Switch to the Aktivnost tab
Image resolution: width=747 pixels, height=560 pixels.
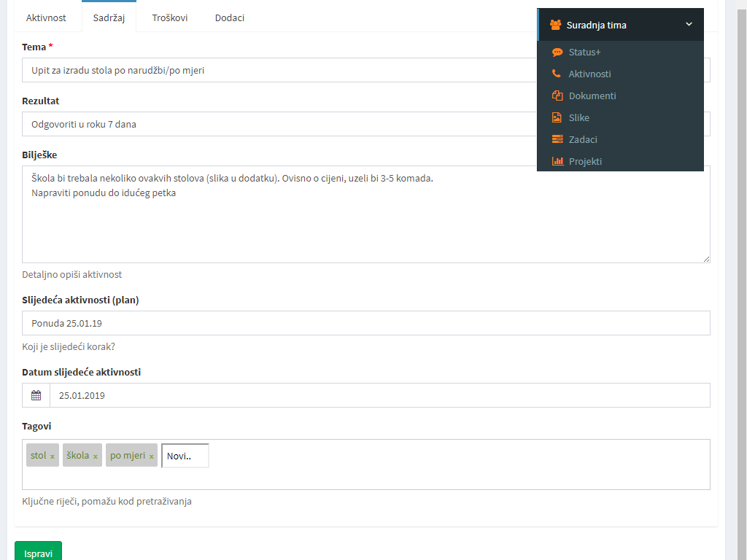click(46, 17)
